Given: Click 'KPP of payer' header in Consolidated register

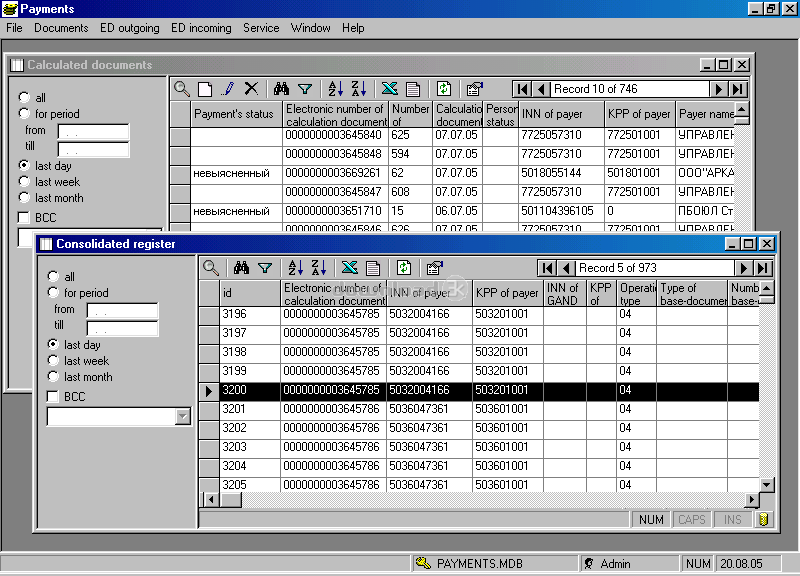Looking at the screenshot, I should pyautogui.click(x=507, y=293).
